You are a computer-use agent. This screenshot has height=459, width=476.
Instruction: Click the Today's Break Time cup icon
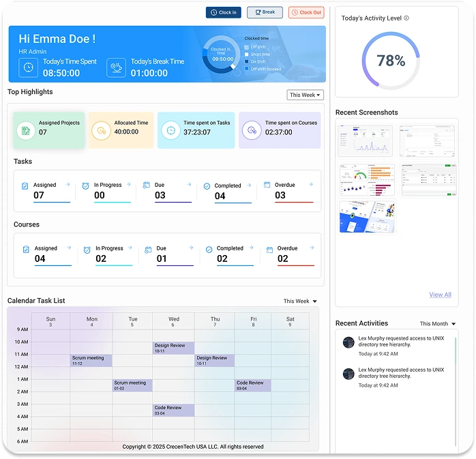click(x=116, y=68)
